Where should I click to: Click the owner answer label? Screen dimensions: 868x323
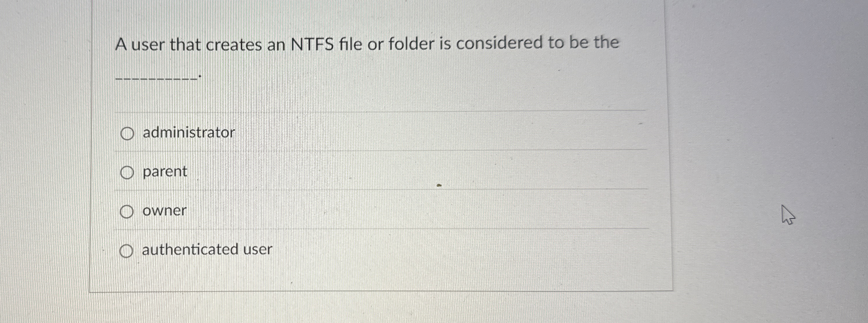click(164, 211)
